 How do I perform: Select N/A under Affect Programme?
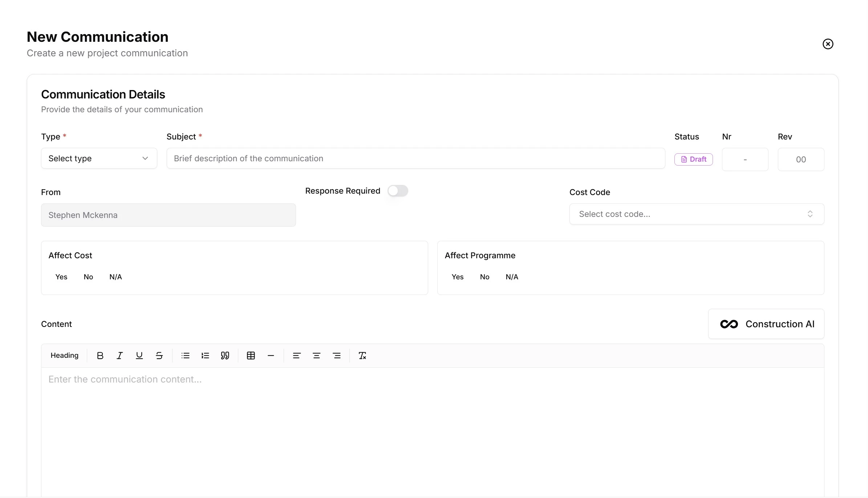pyautogui.click(x=512, y=276)
